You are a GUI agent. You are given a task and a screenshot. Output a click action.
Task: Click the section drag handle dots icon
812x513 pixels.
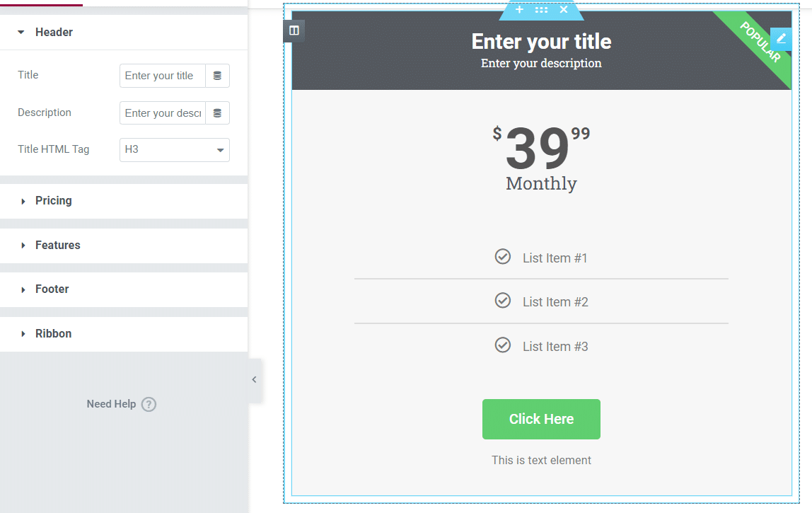[541, 9]
